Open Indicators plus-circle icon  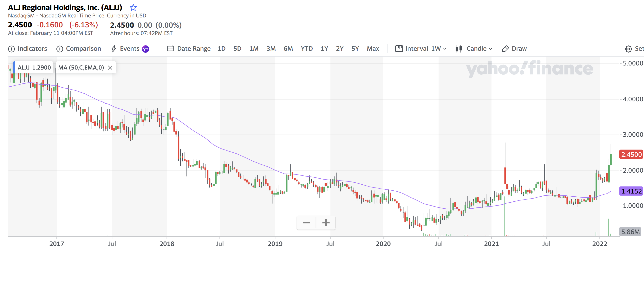11,49
